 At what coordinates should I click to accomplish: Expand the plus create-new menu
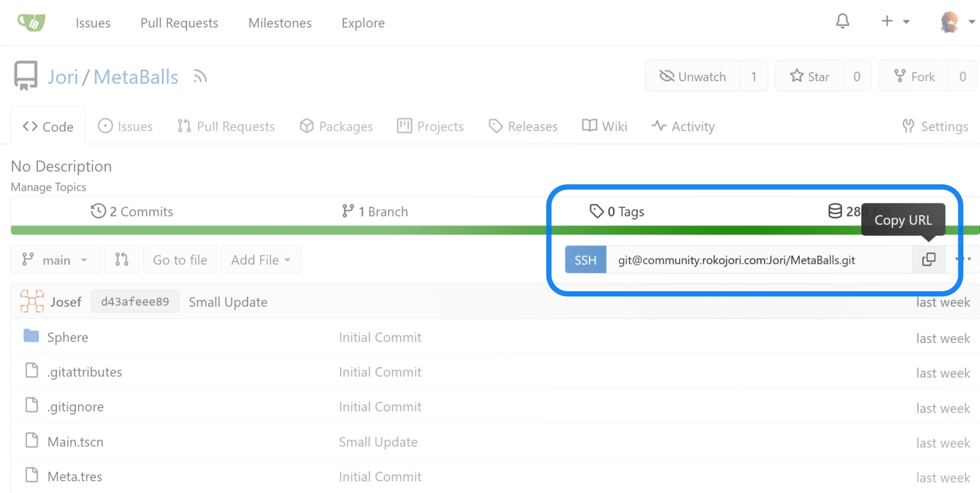[x=895, y=22]
